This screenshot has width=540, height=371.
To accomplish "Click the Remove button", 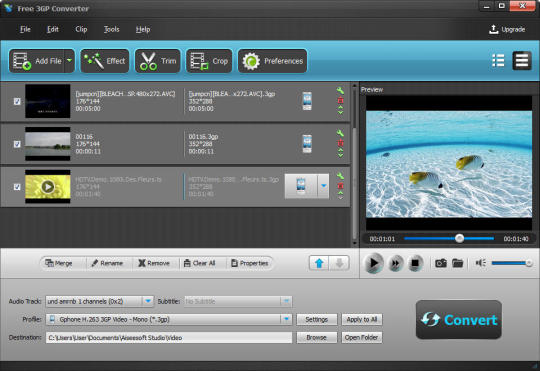I will click(154, 263).
